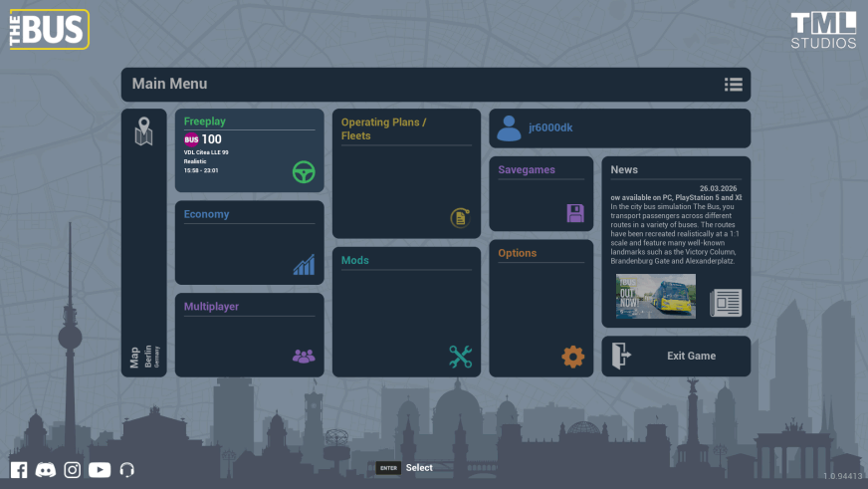The width and height of the screenshot is (868, 489).
Task: Click the Multiplayer people group icon
Action: point(304,356)
